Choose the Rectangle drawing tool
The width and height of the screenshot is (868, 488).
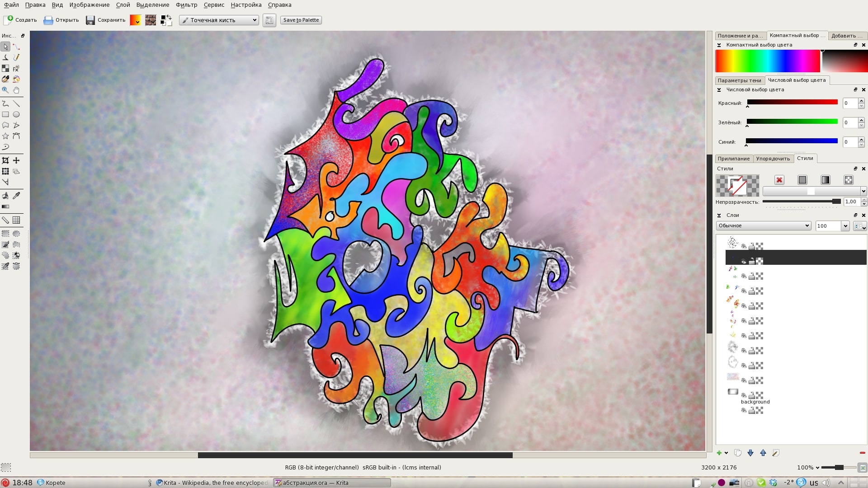(5, 114)
